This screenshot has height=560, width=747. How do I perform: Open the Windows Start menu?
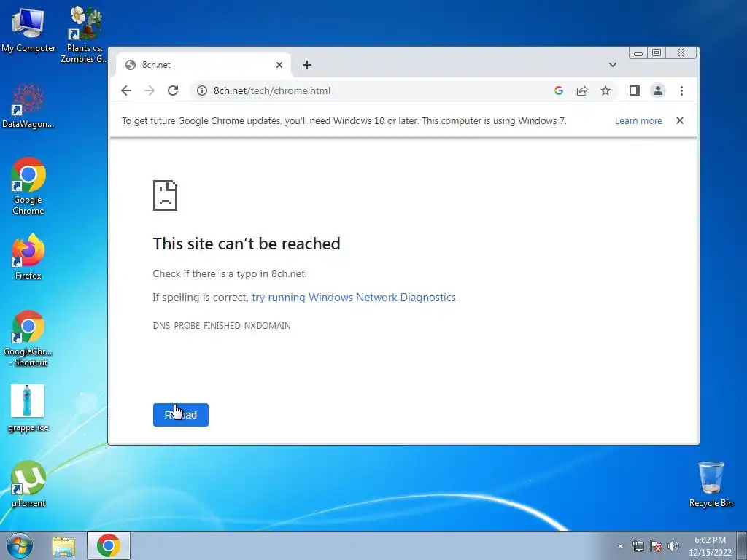19,545
